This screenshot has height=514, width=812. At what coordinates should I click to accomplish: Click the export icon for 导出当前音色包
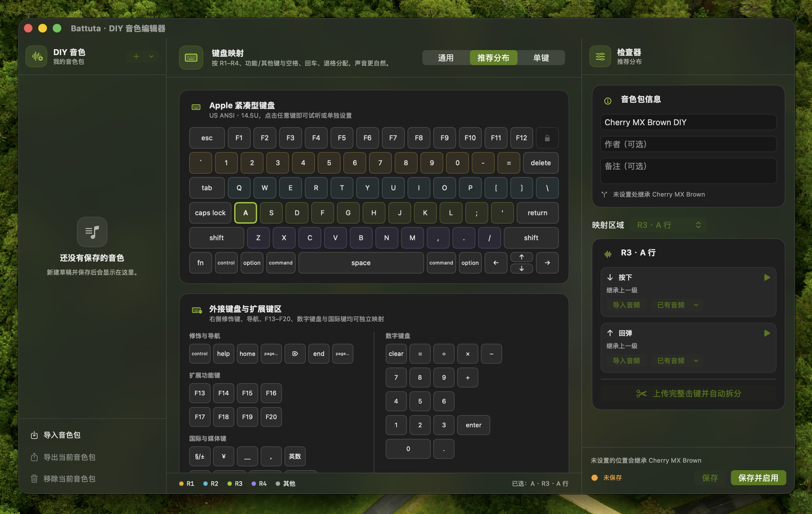coord(34,457)
